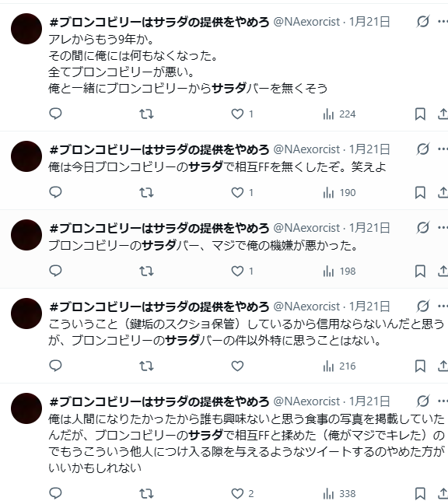Open analytics showing 216 views

tap(339, 366)
